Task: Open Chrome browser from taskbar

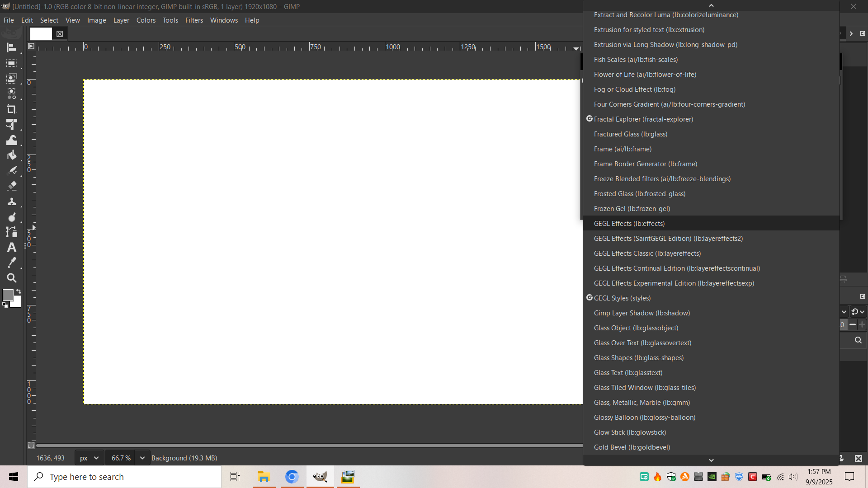Action: 292,477
